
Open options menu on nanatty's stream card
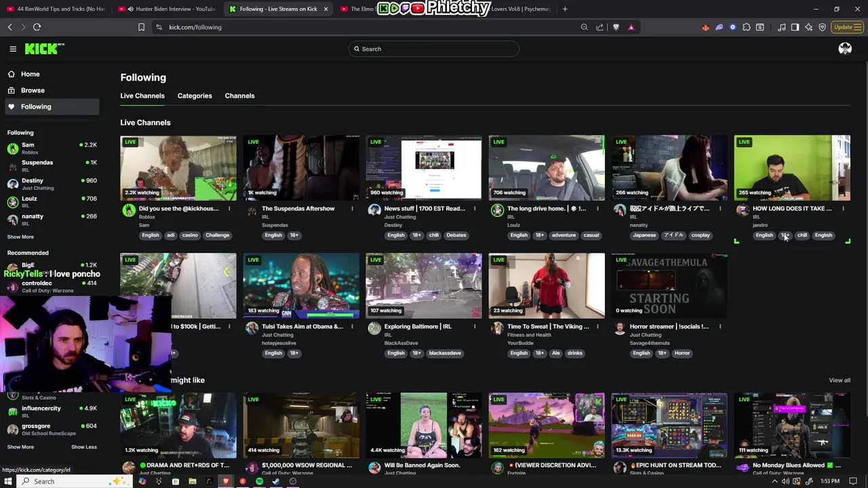pyautogui.click(x=720, y=209)
